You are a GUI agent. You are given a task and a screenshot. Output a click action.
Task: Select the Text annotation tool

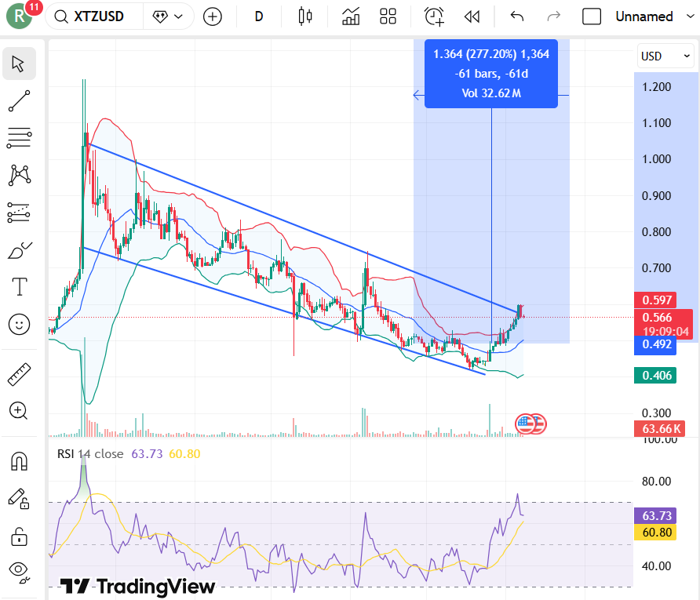click(x=19, y=287)
